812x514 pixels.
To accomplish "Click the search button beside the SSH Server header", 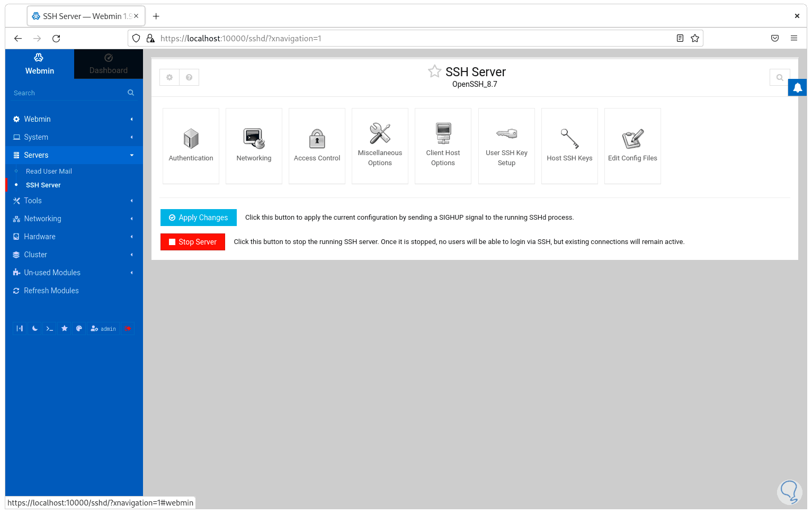I will (780, 77).
